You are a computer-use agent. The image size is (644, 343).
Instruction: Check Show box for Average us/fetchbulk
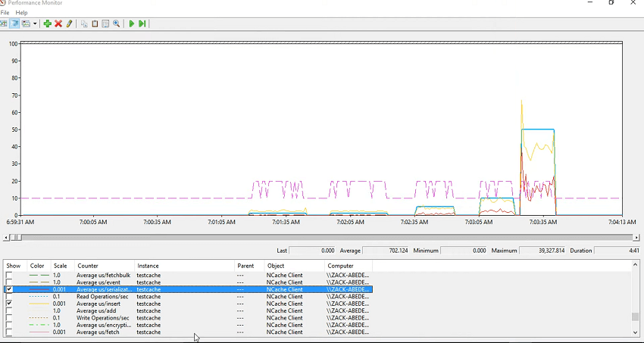(x=9, y=276)
